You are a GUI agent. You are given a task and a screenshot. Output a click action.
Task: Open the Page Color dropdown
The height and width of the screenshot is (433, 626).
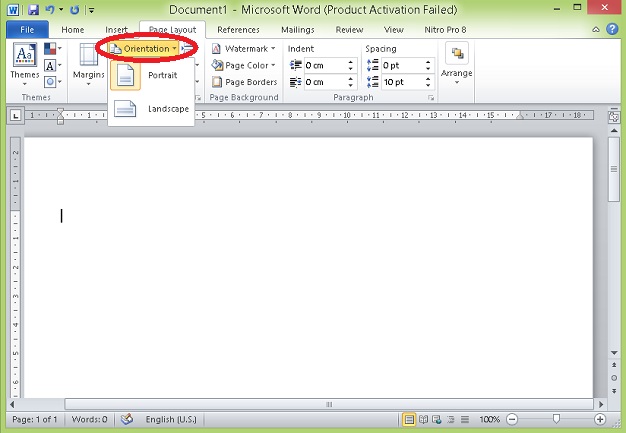pyautogui.click(x=244, y=65)
